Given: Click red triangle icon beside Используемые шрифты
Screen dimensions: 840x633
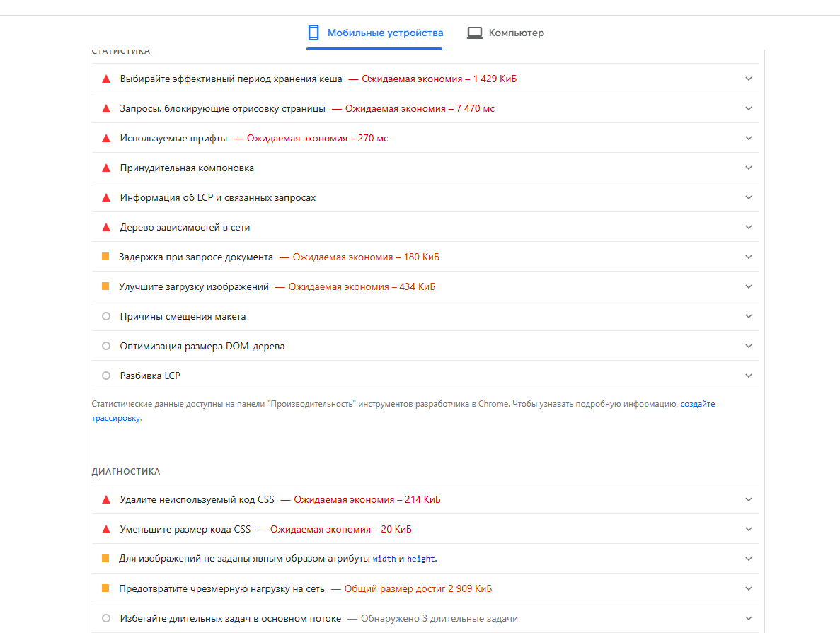Looking at the screenshot, I should pyautogui.click(x=106, y=138).
